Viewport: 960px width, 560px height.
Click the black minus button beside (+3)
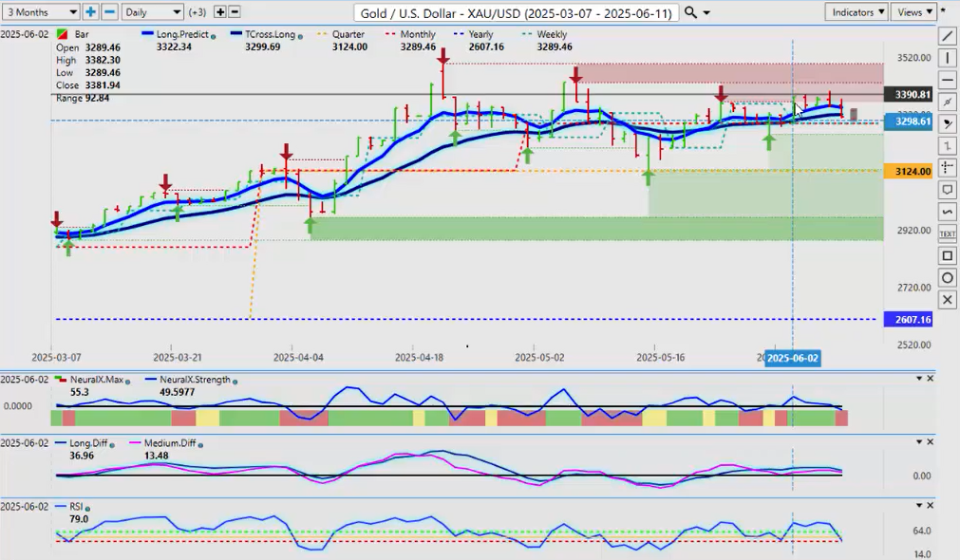click(234, 11)
